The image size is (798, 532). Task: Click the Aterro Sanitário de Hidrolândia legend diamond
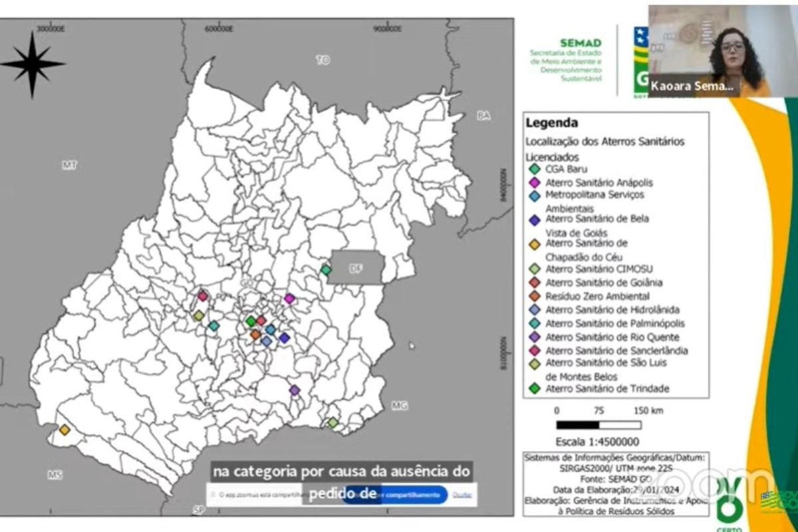point(534,309)
